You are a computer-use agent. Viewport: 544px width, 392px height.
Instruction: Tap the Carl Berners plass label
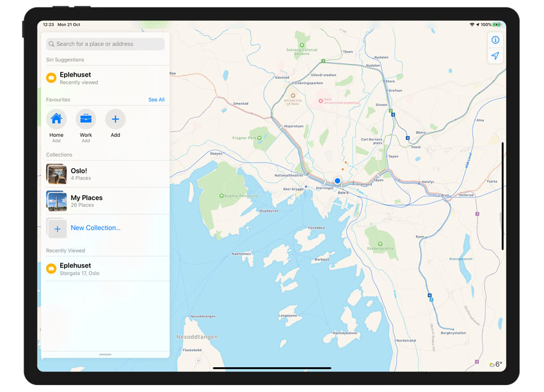[x=372, y=141]
